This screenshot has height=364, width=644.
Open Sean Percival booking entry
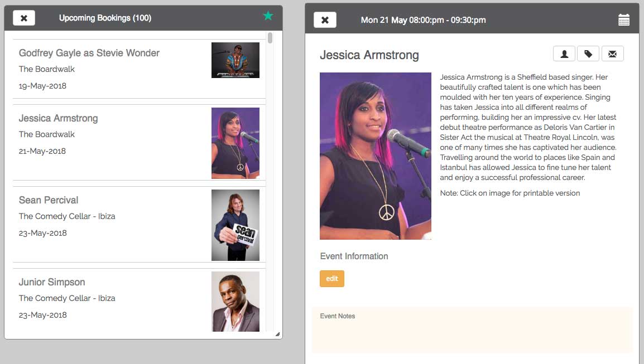click(139, 225)
